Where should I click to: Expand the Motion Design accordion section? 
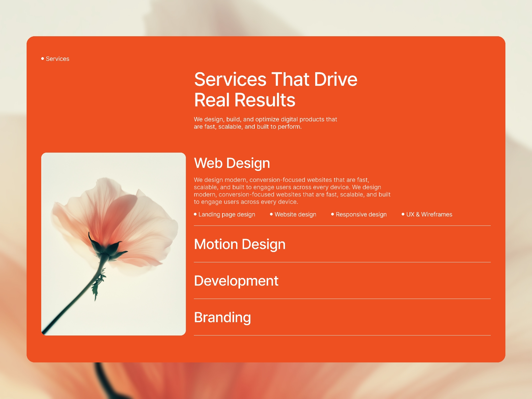pyautogui.click(x=342, y=244)
